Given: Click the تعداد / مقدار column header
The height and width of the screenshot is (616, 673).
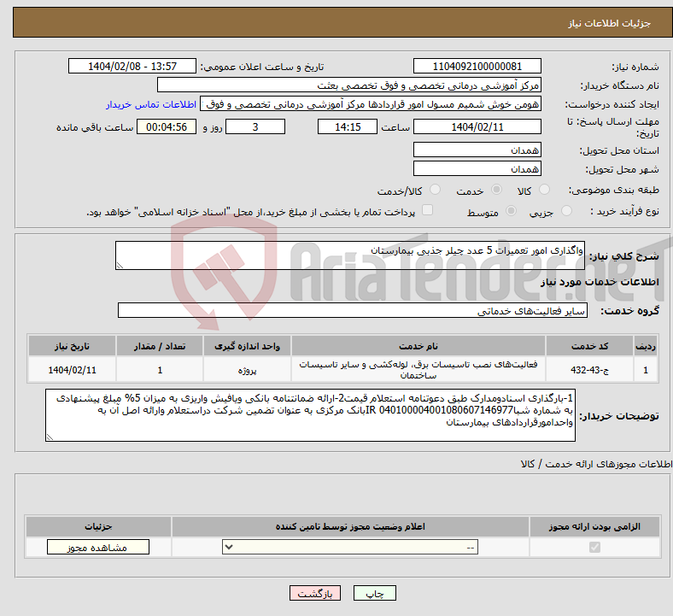Looking at the screenshot, I should [160, 346].
